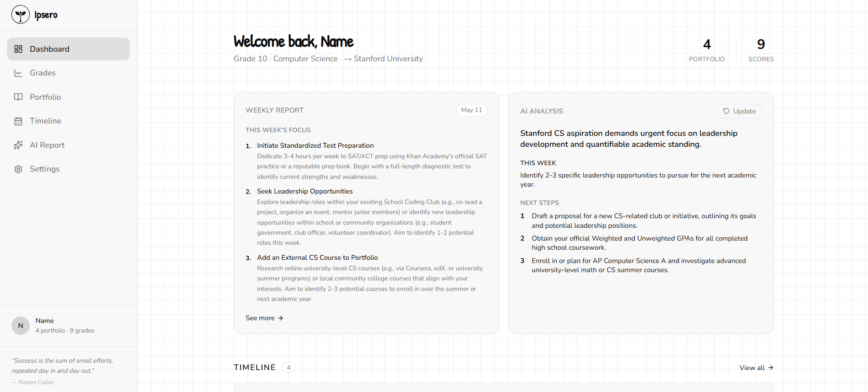Click the Robert Collier quote attribution
The width and height of the screenshot is (868, 392).
point(33,382)
